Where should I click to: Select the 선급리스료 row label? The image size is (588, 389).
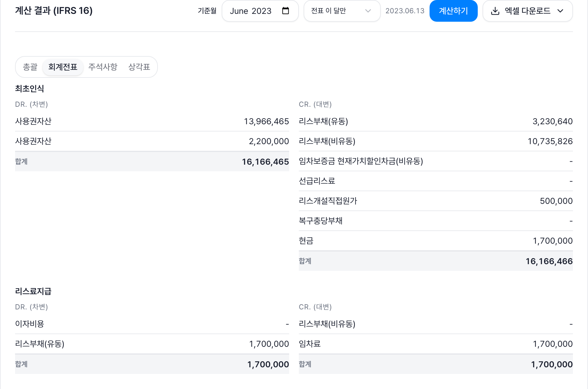(317, 181)
